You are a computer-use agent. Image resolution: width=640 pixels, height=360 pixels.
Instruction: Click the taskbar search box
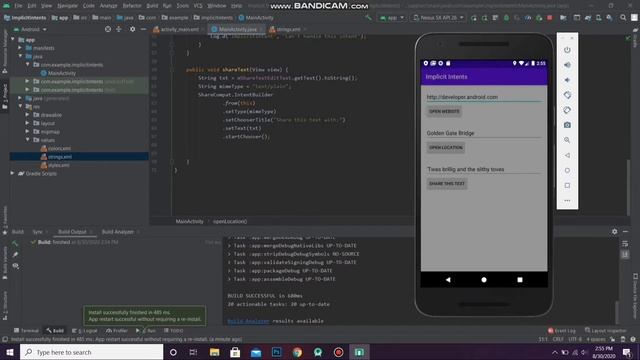[x=91, y=352]
